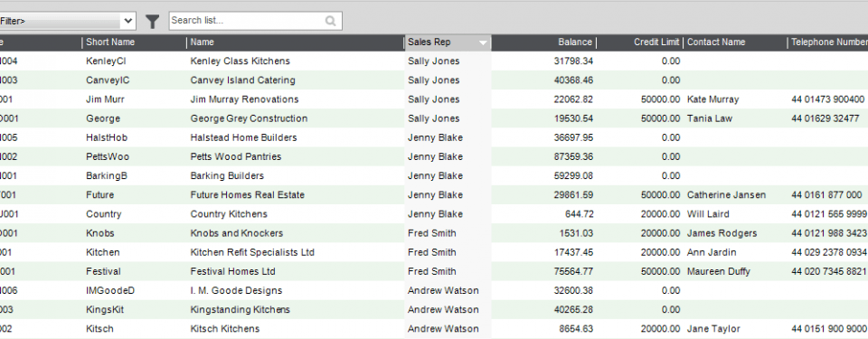Select Kitchen Refit Specialists Ltd cell
Screen dimensions: 868x339
pos(252,252)
